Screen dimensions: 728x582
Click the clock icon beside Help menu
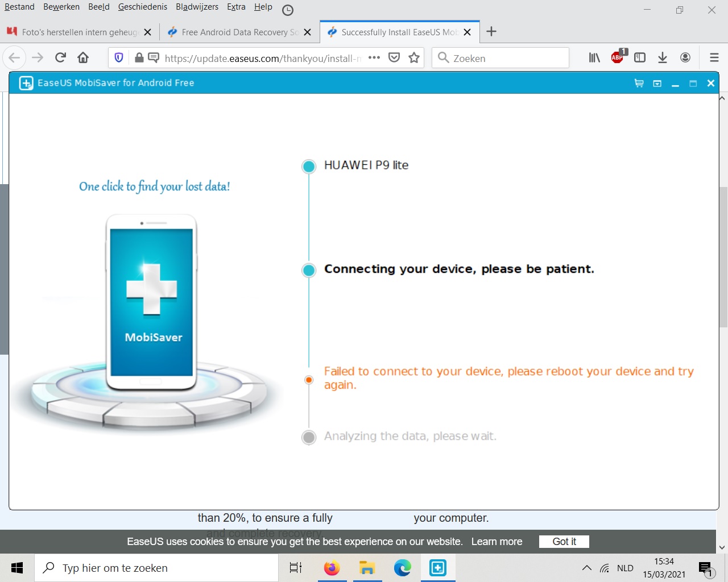tap(288, 10)
